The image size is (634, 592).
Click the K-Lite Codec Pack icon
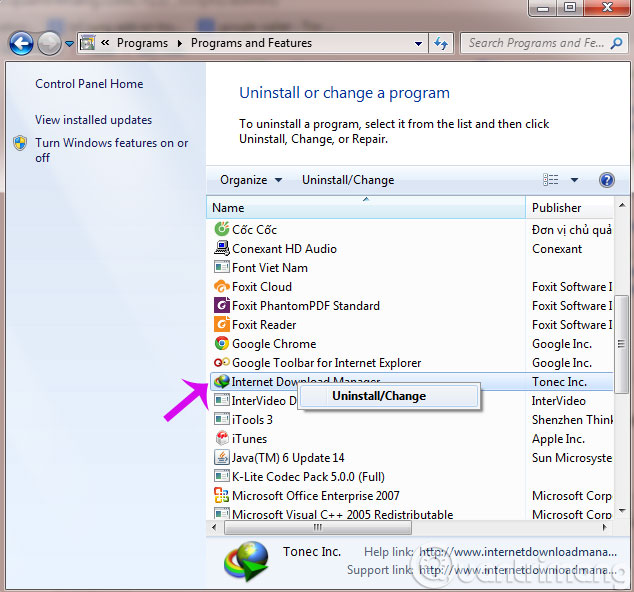point(222,476)
